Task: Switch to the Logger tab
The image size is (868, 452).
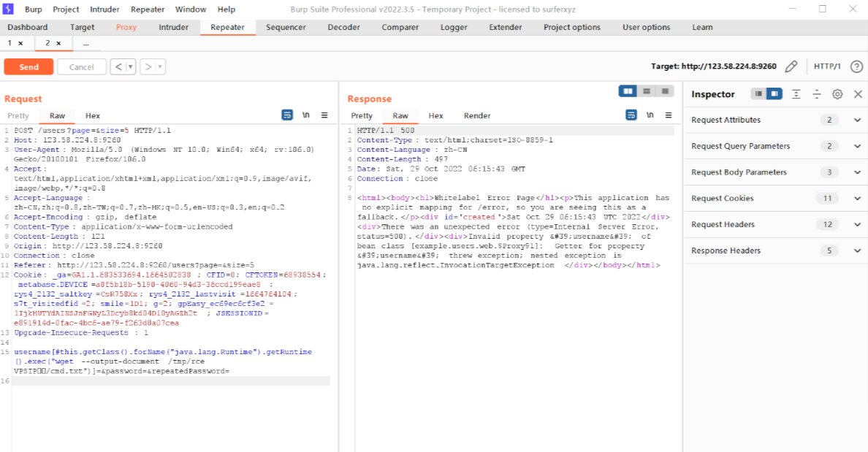Action: [454, 27]
